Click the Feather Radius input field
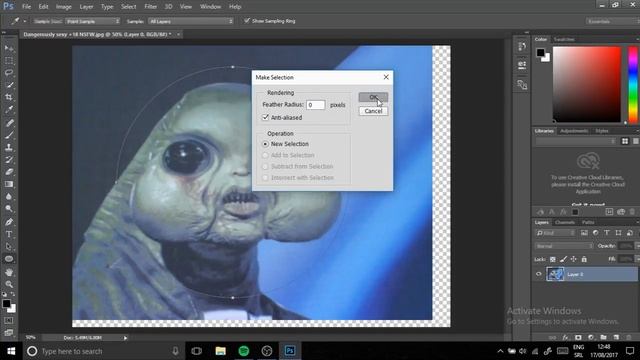This screenshot has height=360, width=640. tap(316, 105)
